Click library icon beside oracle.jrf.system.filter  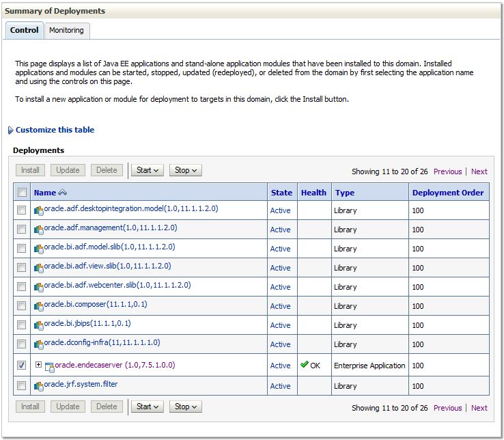38,386
